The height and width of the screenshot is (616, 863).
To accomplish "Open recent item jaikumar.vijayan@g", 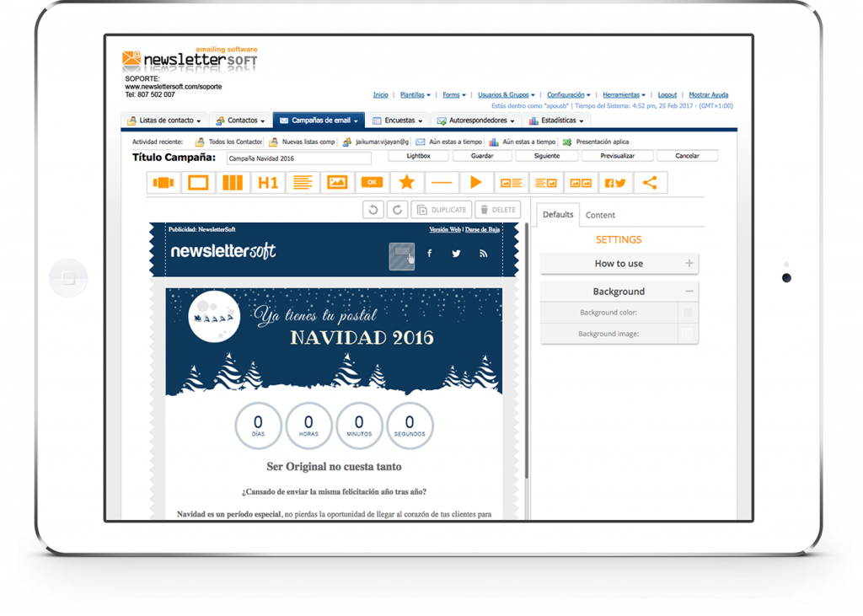I will click(x=376, y=142).
